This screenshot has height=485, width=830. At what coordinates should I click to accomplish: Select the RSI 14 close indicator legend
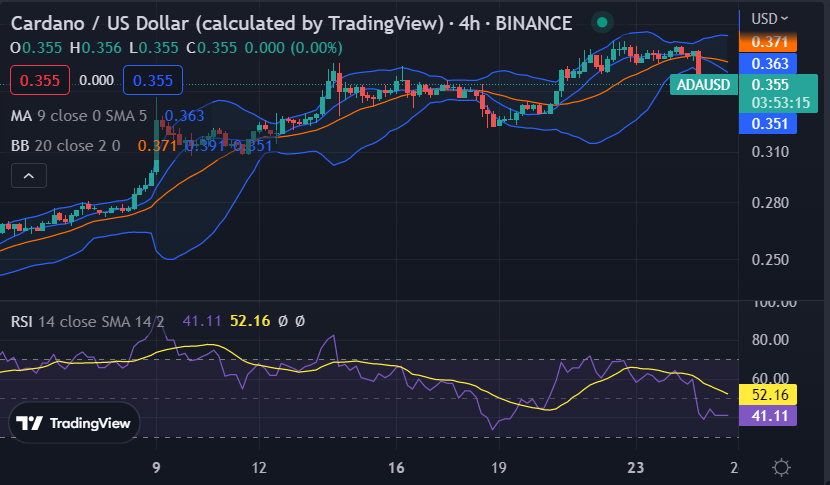(x=87, y=321)
